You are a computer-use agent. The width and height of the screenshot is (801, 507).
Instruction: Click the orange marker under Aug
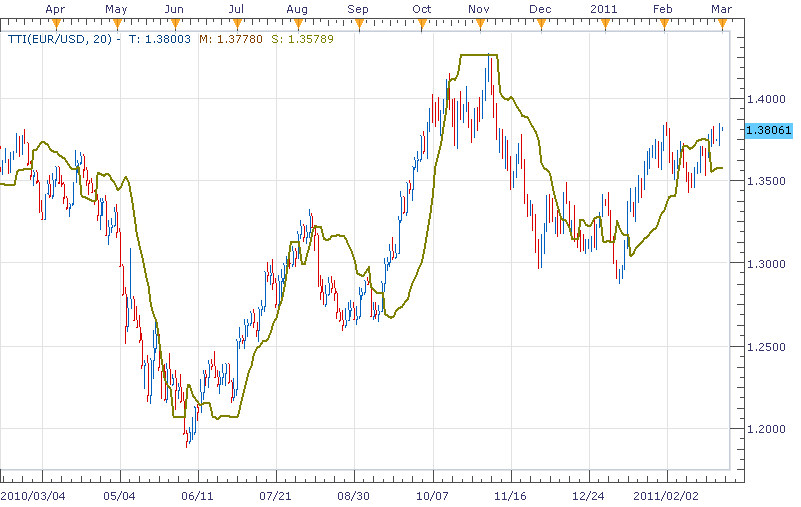(298, 24)
